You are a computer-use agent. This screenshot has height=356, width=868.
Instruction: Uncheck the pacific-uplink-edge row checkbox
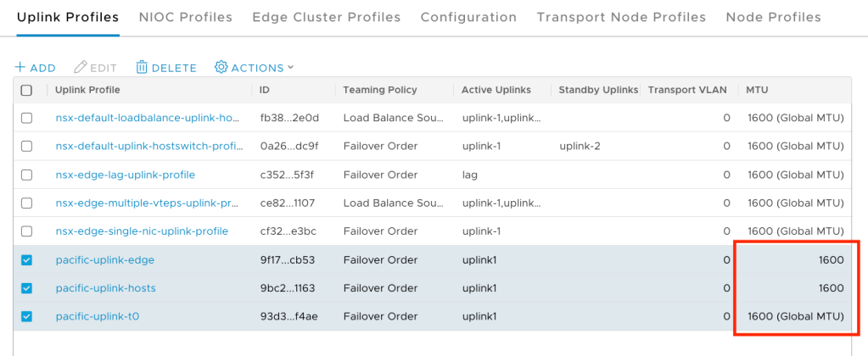coord(26,260)
